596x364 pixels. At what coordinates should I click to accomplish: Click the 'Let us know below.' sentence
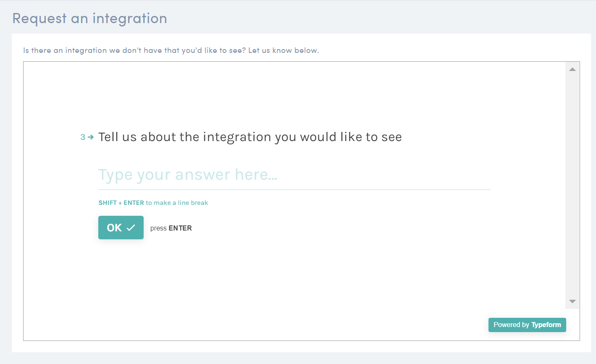[284, 50]
